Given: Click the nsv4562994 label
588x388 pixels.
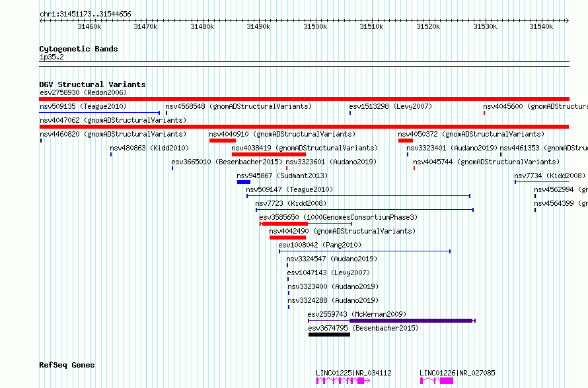Looking at the screenshot, I should [x=561, y=189].
